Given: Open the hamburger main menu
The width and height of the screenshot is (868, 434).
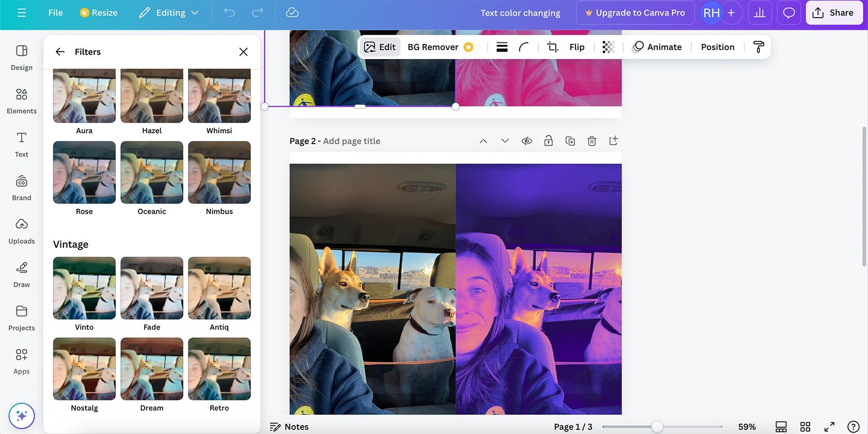Looking at the screenshot, I should click(x=22, y=13).
